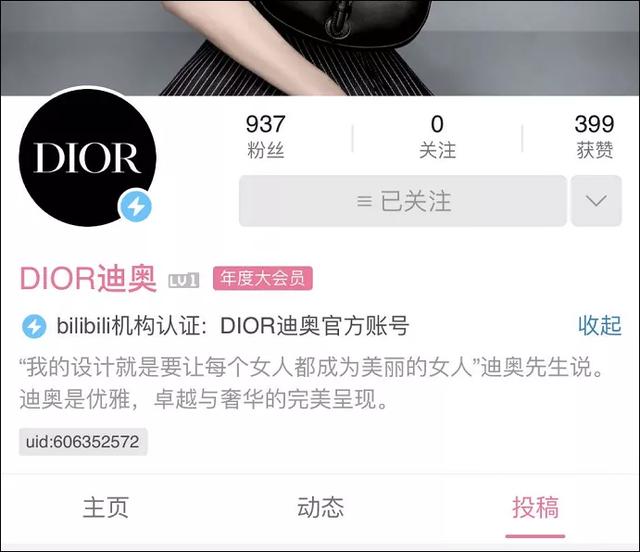
Task: Switch to the 主页 tab
Action: (x=106, y=507)
